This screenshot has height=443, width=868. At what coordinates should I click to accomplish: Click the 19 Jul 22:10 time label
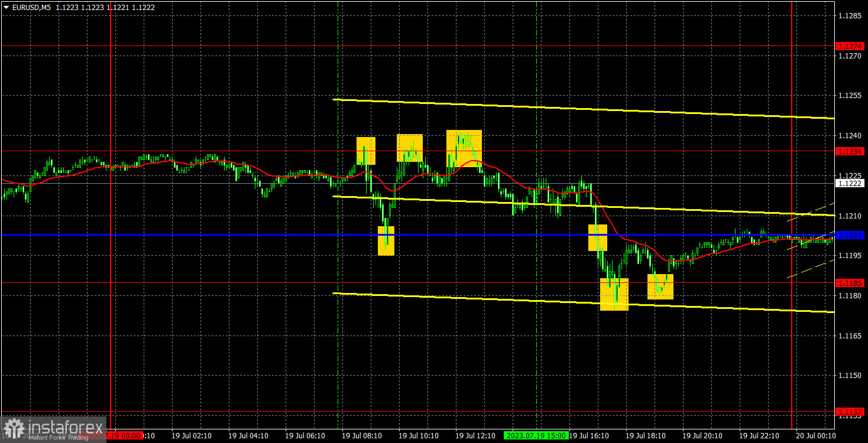click(x=759, y=435)
